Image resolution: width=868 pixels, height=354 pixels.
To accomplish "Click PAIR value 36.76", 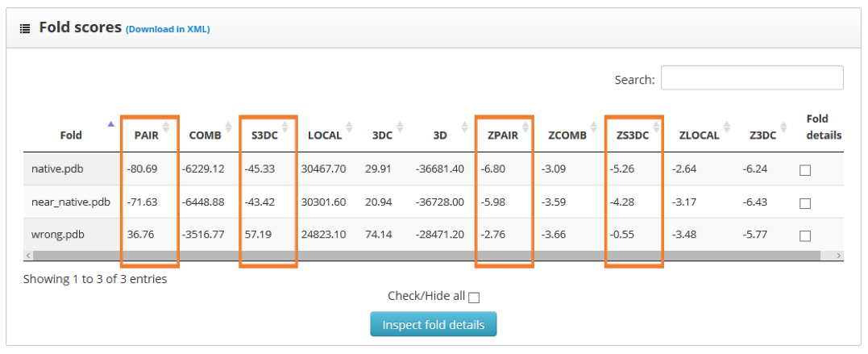I will [x=140, y=235].
